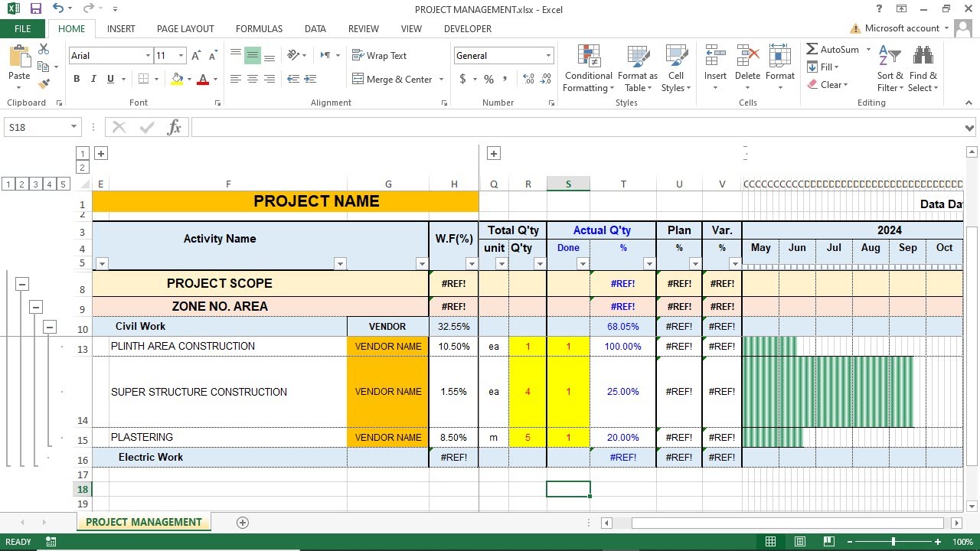Viewport: 980px width, 551px height.
Task: Switch to the INSERT ribbon tab
Action: [x=121, y=29]
